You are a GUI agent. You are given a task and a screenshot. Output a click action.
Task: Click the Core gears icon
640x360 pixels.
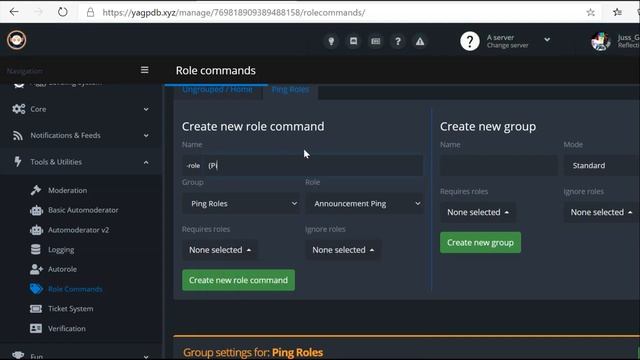18,109
